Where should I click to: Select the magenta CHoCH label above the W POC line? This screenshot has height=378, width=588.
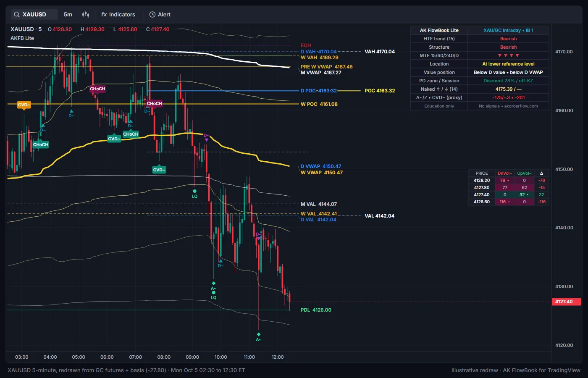pos(97,89)
